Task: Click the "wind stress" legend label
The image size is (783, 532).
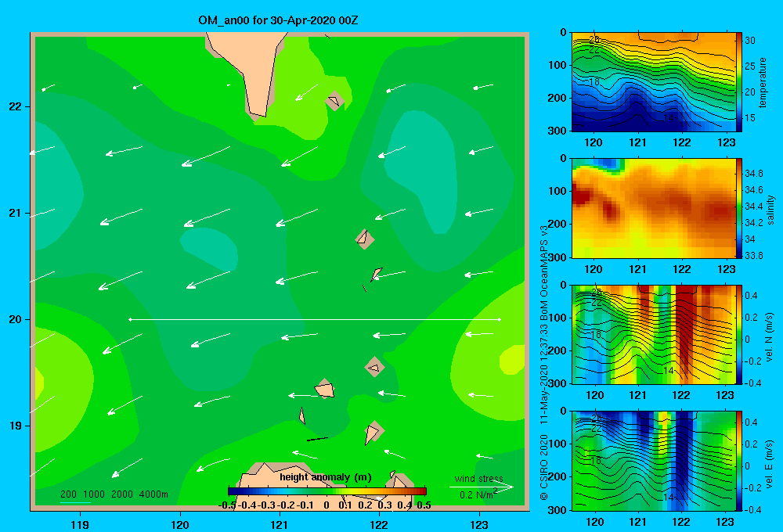Action: (x=479, y=479)
